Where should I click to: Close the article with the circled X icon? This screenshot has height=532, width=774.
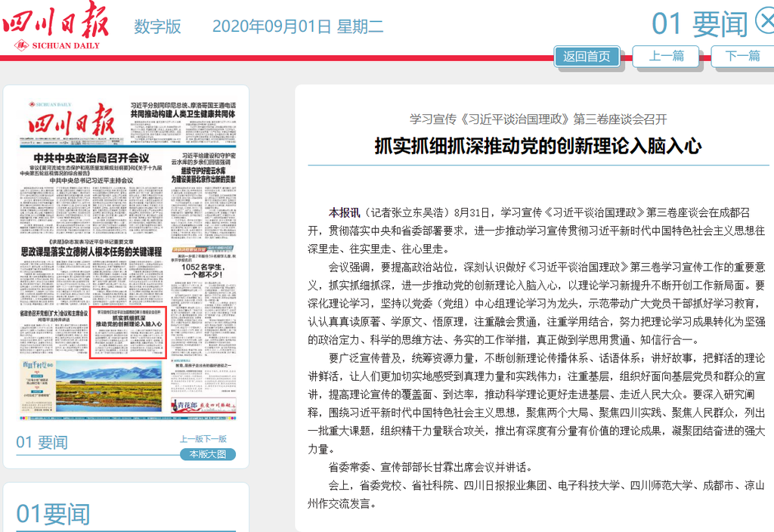click(766, 23)
